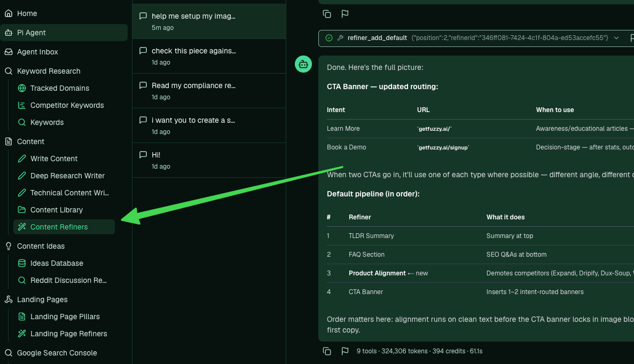Open chat 'Read my compliance re…'
This screenshot has width=634, height=364.
[209, 91]
